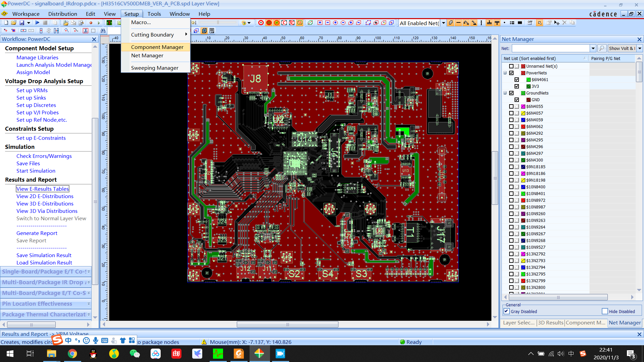This screenshot has height=362, width=644.
Task: Toggle the Gray Disabled checkbox
Action: (506, 311)
